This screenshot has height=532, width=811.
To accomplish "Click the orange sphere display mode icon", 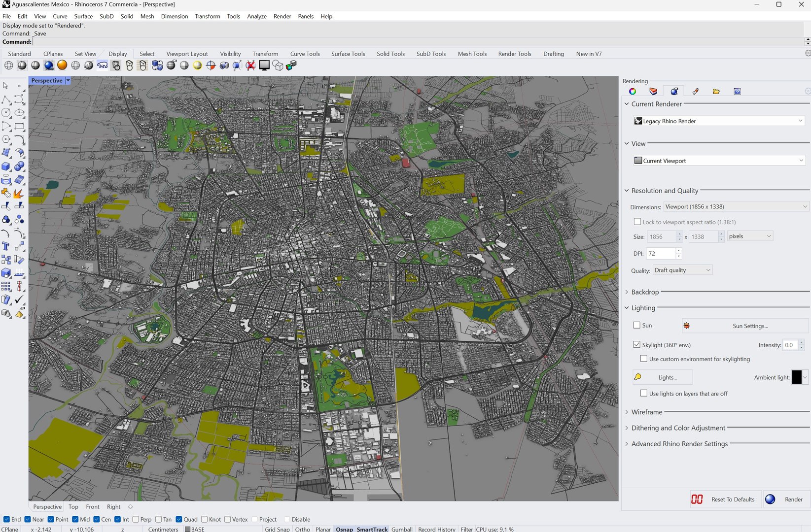I will point(62,65).
